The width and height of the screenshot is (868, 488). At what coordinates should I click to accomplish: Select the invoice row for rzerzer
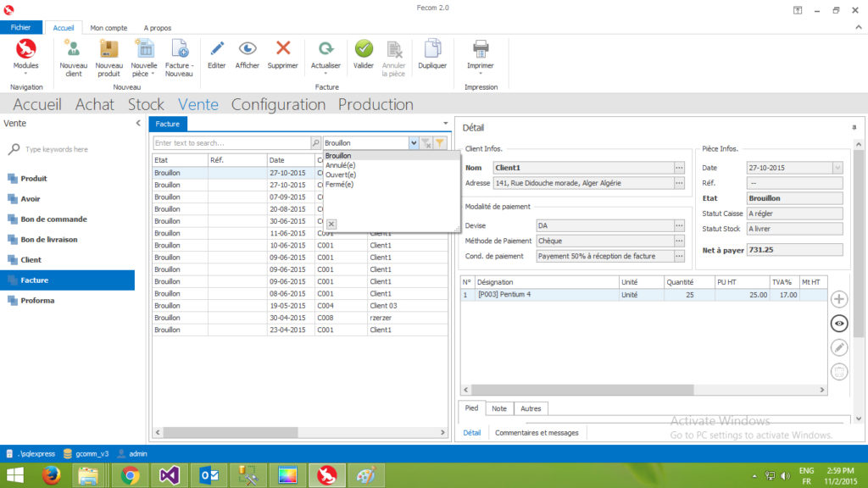pyautogui.click(x=299, y=318)
